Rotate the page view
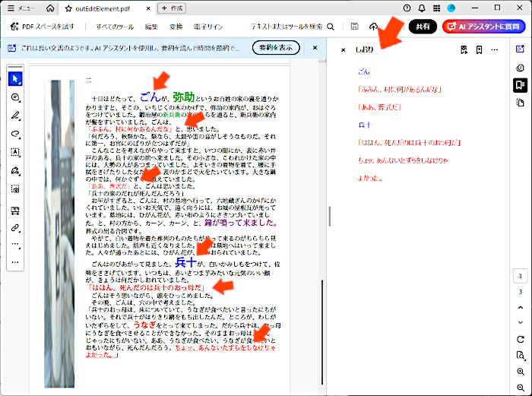This screenshot has height=396, width=532. [x=520, y=339]
